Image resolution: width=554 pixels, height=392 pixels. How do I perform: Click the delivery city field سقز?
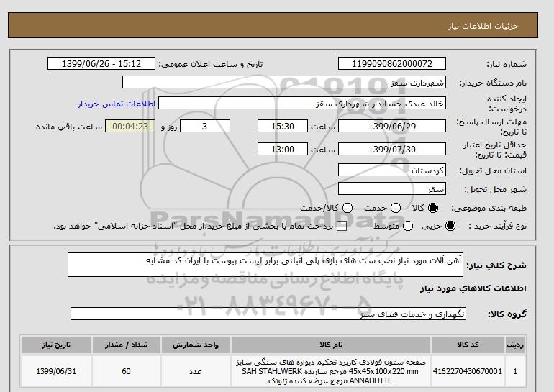pyautogui.click(x=392, y=188)
